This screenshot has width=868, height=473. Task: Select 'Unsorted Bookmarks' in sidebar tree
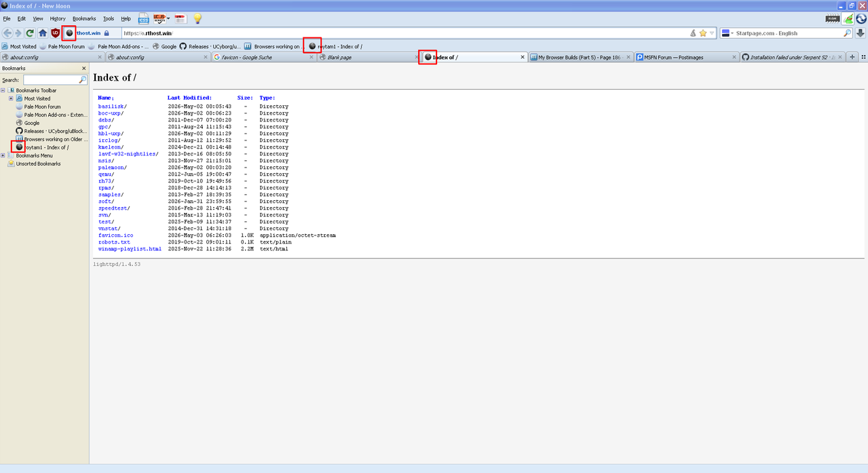[34, 164]
